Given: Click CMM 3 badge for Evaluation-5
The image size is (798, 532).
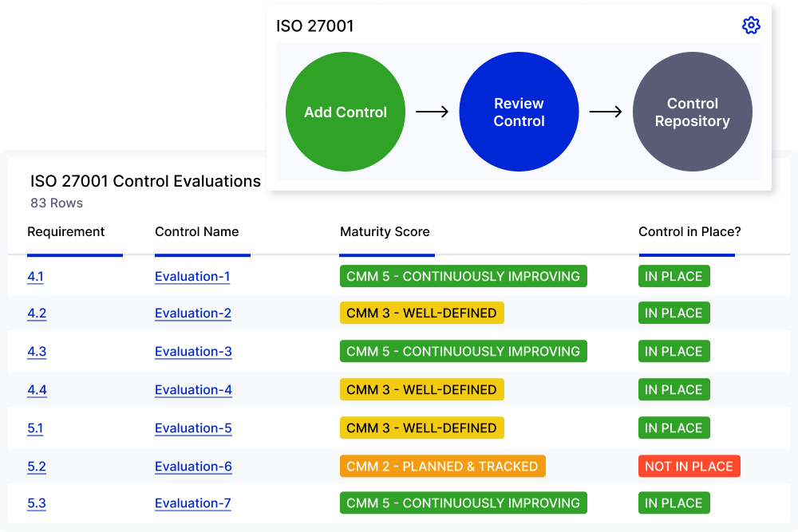Looking at the screenshot, I should click(x=422, y=428).
